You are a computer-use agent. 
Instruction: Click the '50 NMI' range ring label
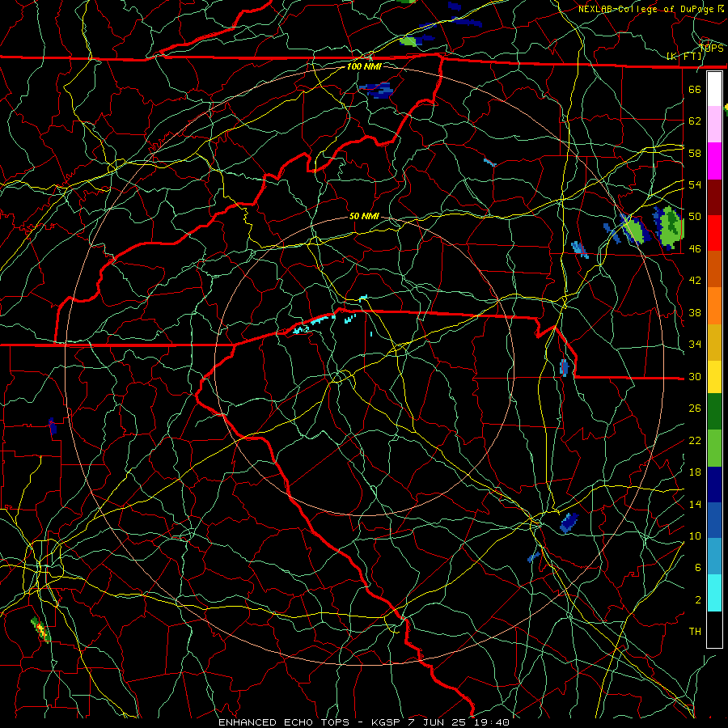[364, 216]
